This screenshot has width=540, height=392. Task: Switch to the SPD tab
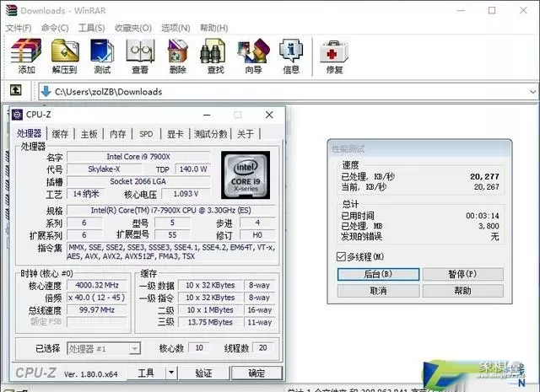click(x=146, y=134)
